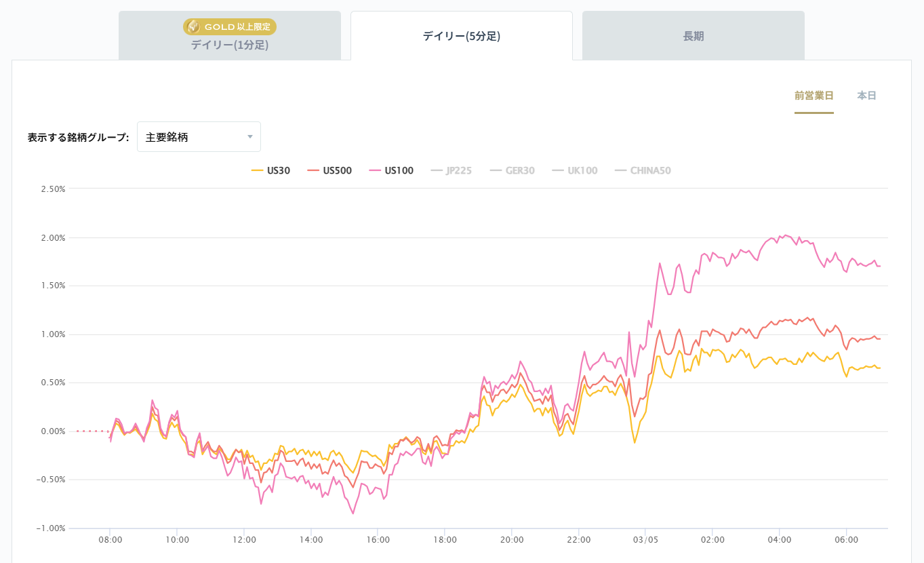Show the UK100 series on chart
924x563 pixels.
point(582,171)
